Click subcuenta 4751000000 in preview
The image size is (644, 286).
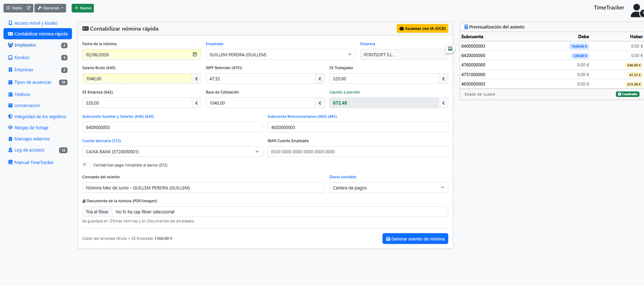point(473,74)
